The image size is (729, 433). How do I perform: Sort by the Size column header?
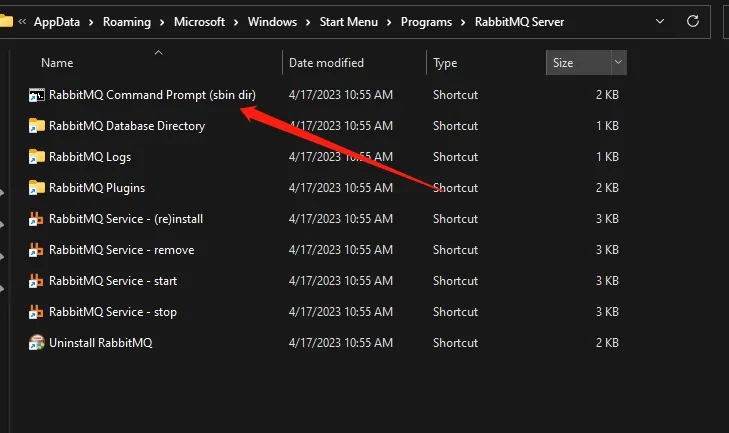coord(563,63)
